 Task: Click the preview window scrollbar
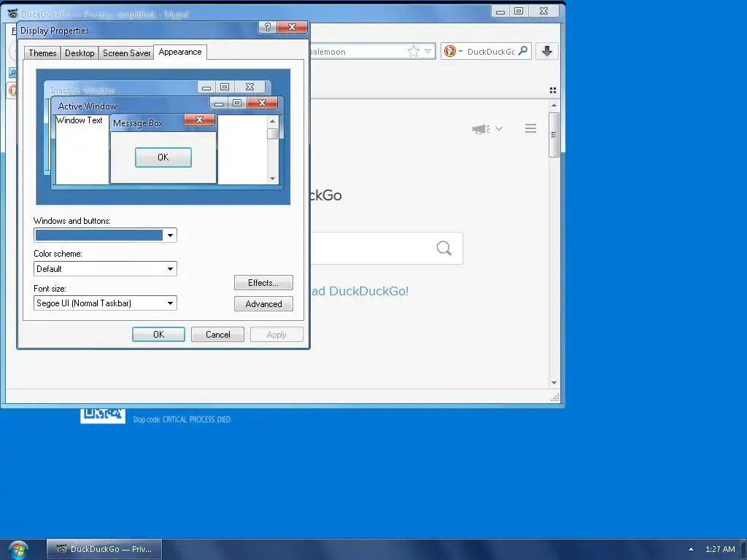point(273,149)
